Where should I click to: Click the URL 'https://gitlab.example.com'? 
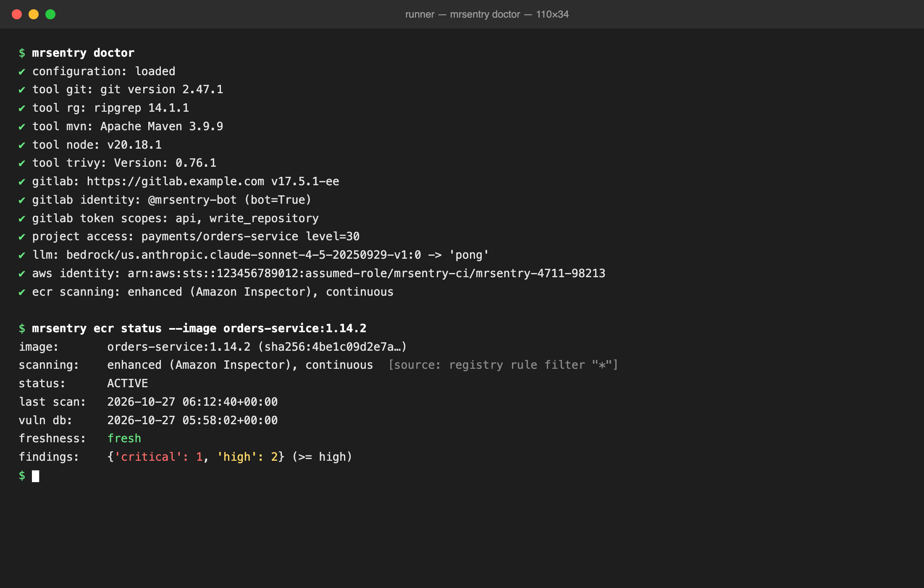pos(176,181)
